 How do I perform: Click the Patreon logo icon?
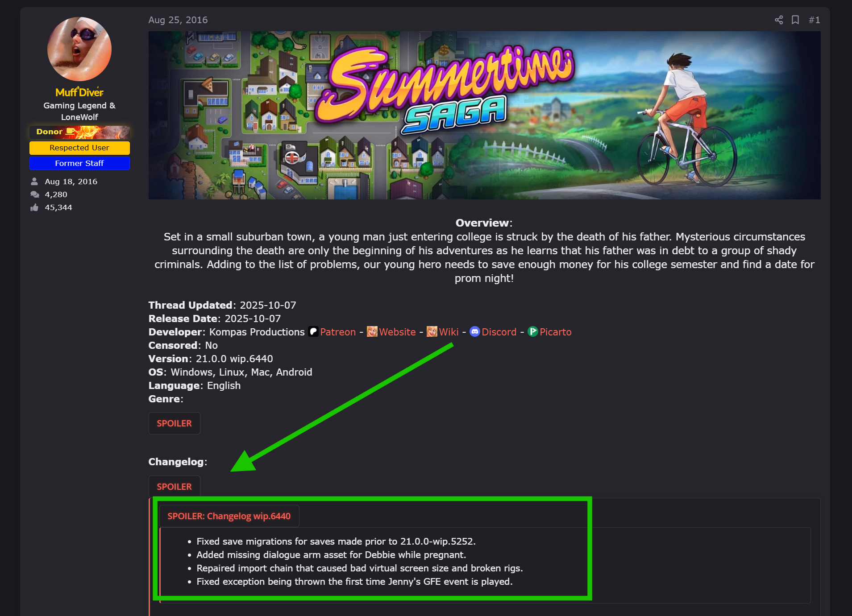coord(313,332)
